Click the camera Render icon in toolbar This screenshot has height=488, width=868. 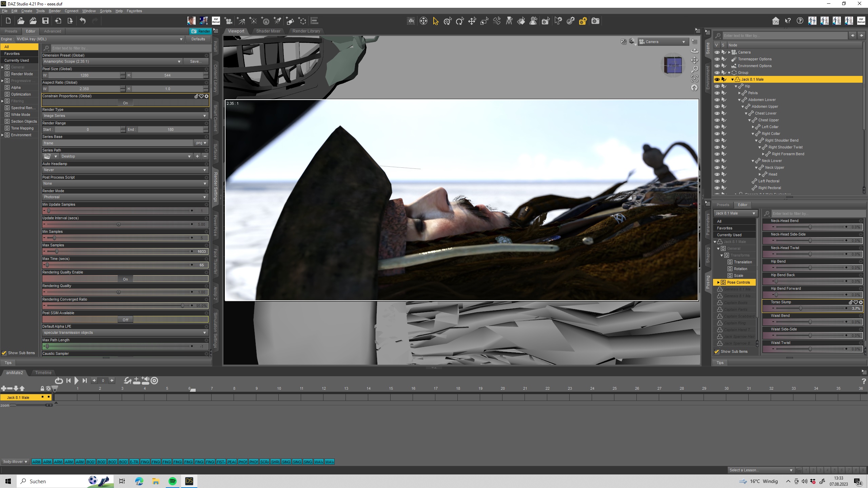595,21
